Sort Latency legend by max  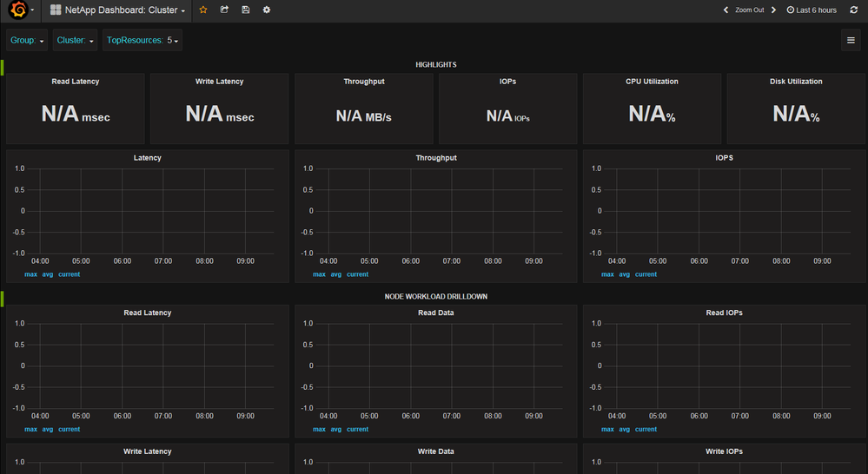point(30,274)
